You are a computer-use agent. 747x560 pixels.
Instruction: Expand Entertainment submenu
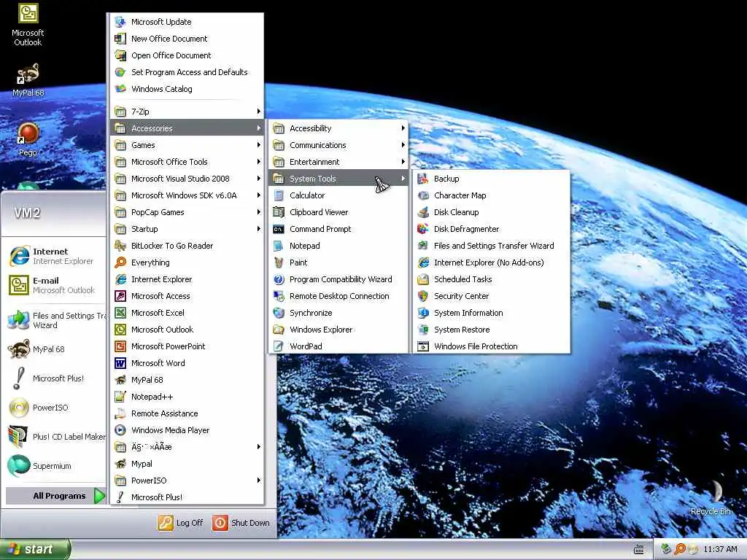(338, 162)
